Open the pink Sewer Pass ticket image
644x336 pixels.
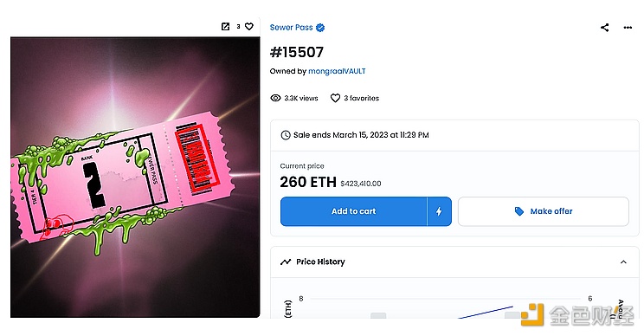pyautogui.click(x=135, y=177)
